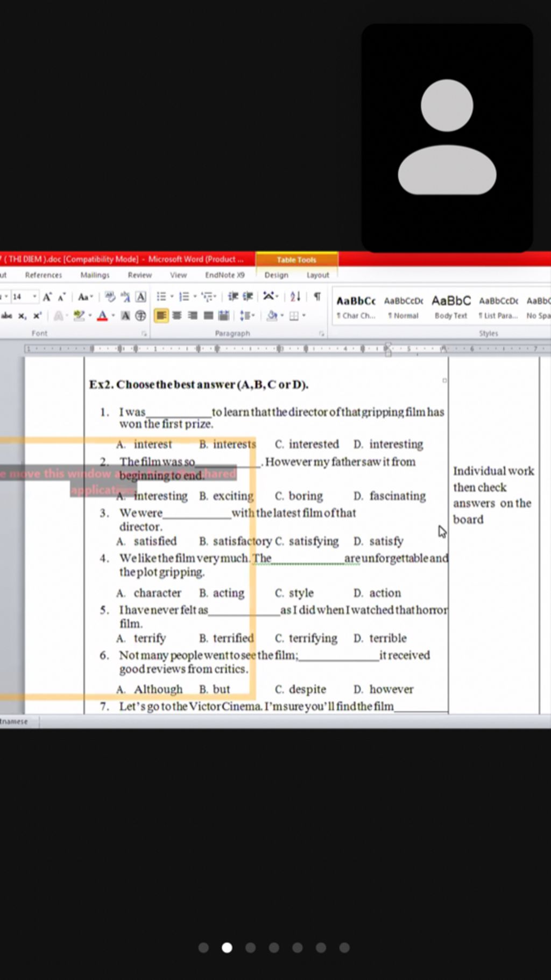This screenshot has height=980, width=551.
Task: Click the Shrink Font icon
Action: [62, 297]
